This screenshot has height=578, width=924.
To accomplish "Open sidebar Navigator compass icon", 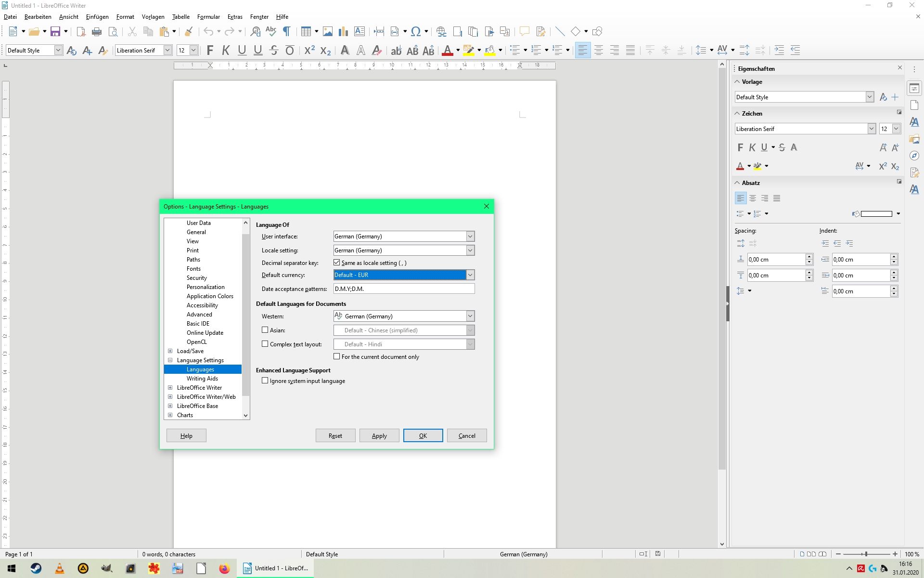I will 914,156.
